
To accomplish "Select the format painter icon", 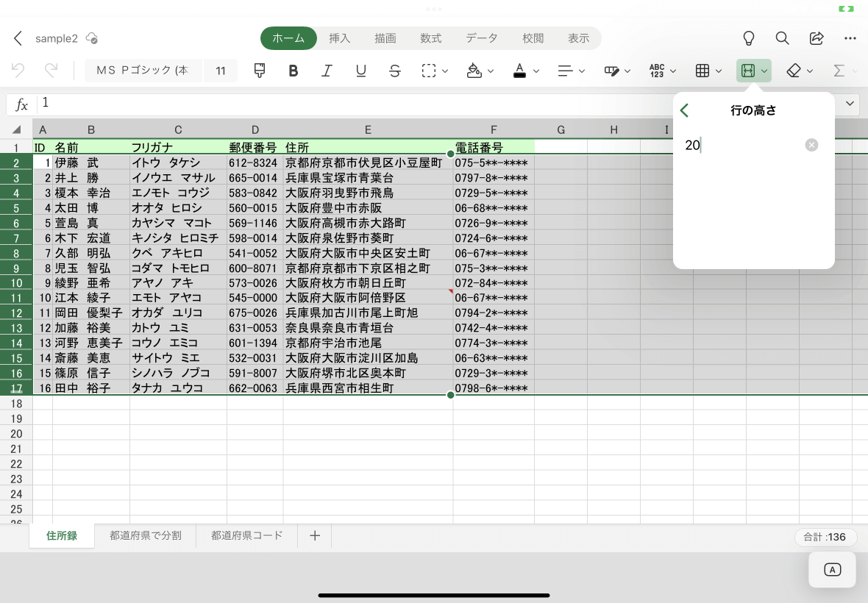I will tap(259, 71).
